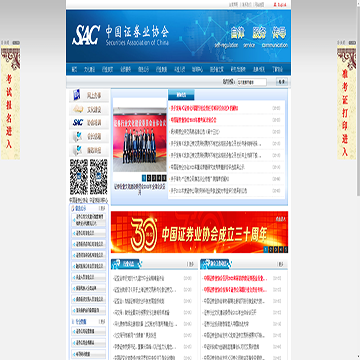Open the first red headline in news list
This screenshot has width=360, height=360.
point(204,108)
